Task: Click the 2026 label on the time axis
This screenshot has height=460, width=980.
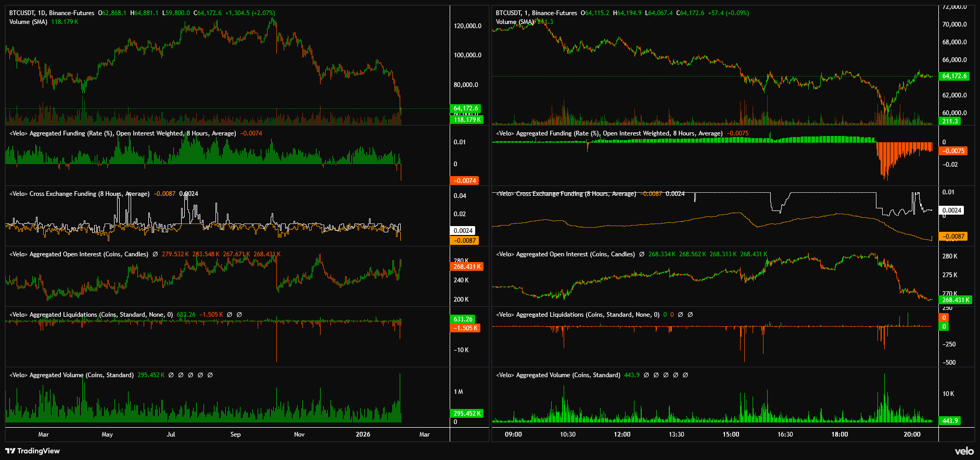Action: pos(363,434)
